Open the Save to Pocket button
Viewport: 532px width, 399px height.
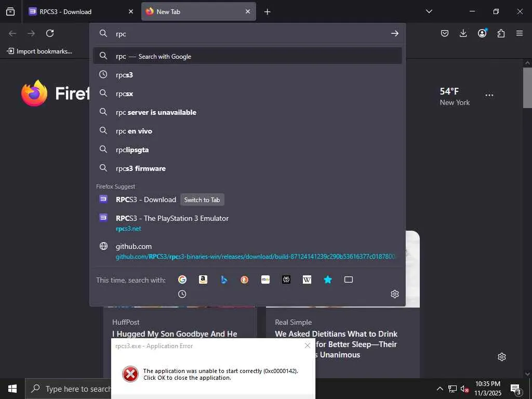445,33
